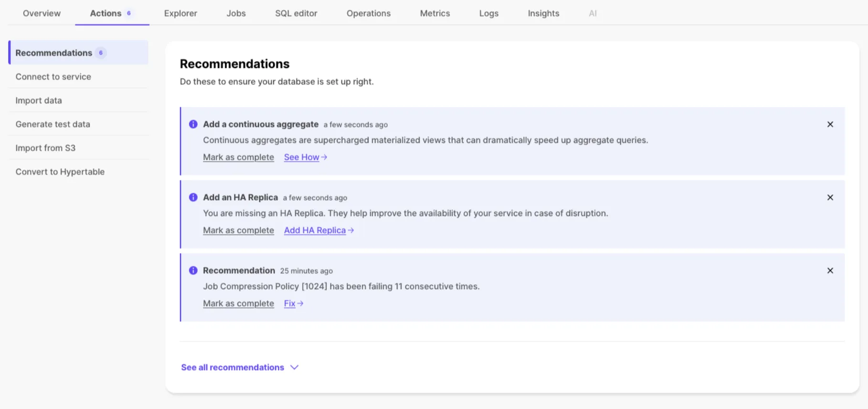Click 'Job Compression Policy [1024]' failure message
Viewport: 868px width, 409px height.
tap(341, 286)
